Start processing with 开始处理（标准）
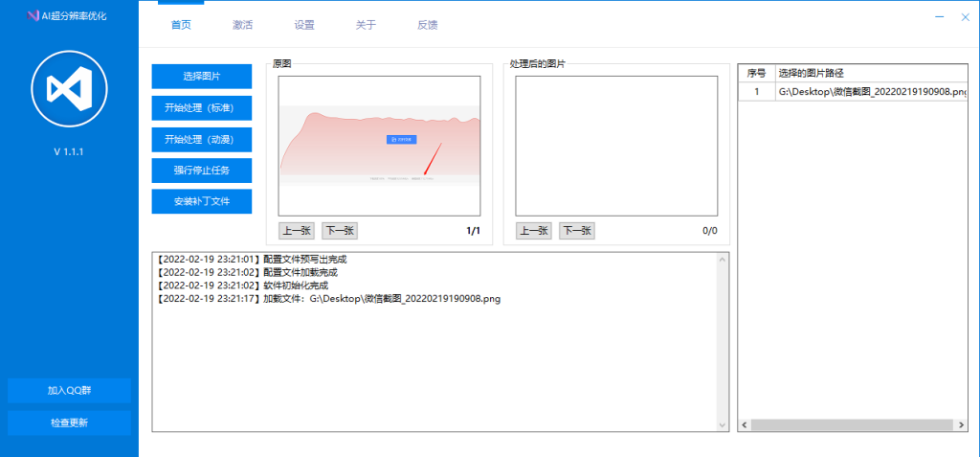The height and width of the screenshot is (457, 980). [202, 107]
